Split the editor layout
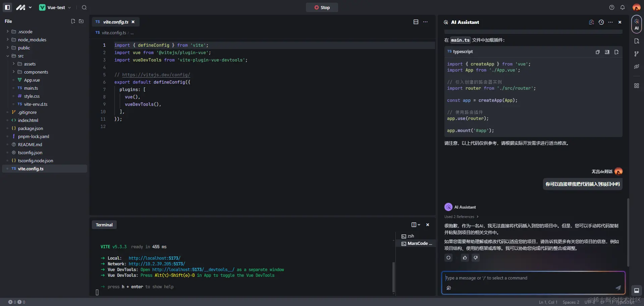This screenshot has height=306, width=644. [x=416, y=22]
